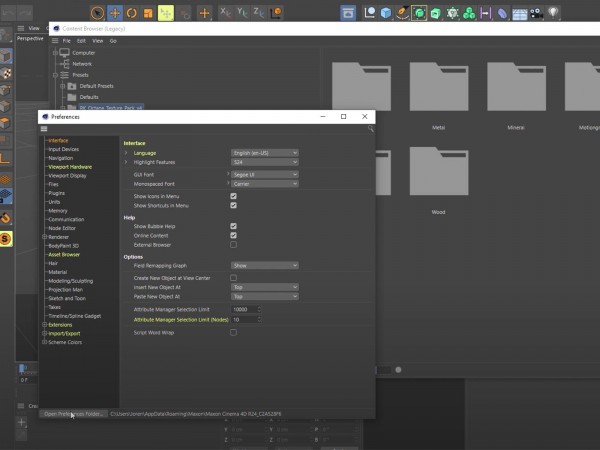Image resolution: width=600 pixels, height=450 pixels.
Task: Add a Cube primitive object
Action: point(386,13)
